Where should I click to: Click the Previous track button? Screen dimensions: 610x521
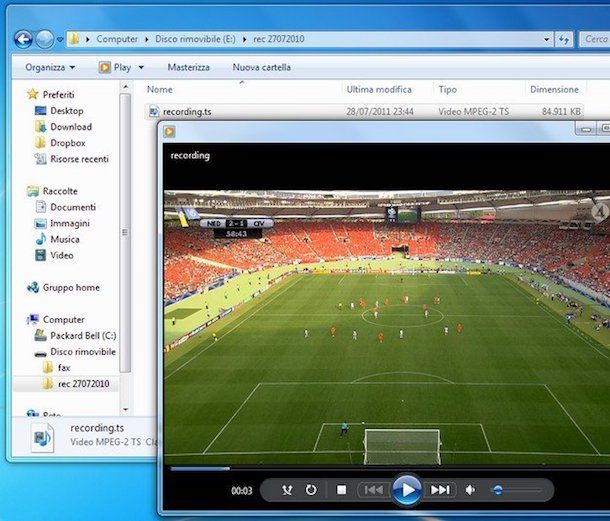(373, 490)
